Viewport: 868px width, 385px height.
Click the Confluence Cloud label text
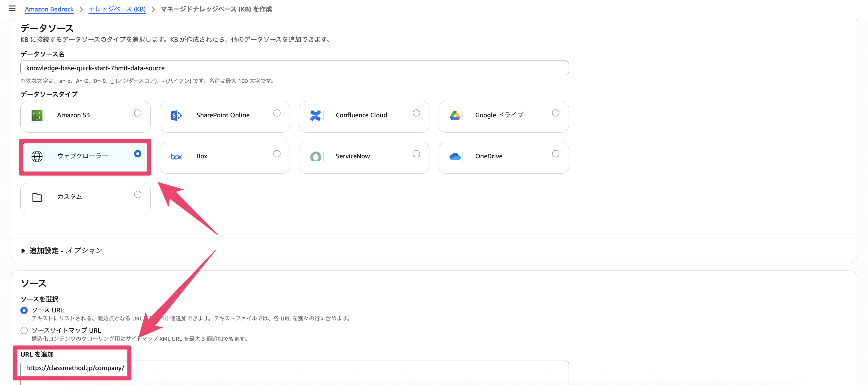point(362,115)
